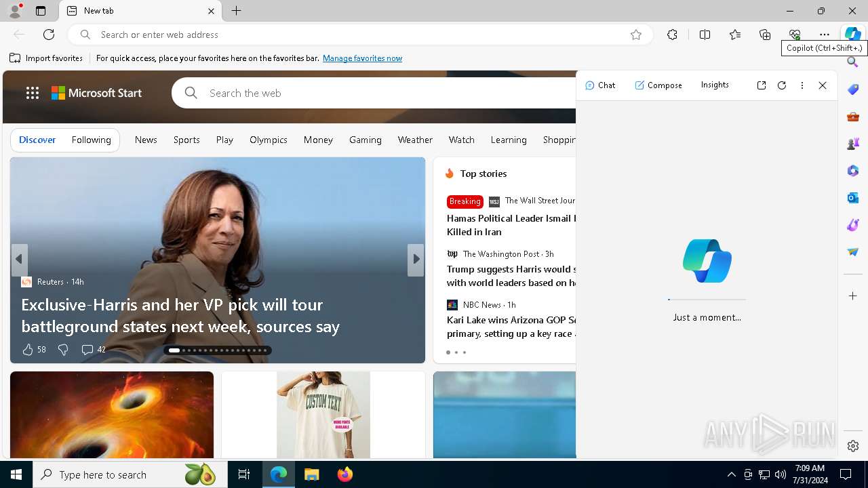Viewport: 868px width, 488px height.
Task: Open sidebar Designer icon
Action: 853,225
